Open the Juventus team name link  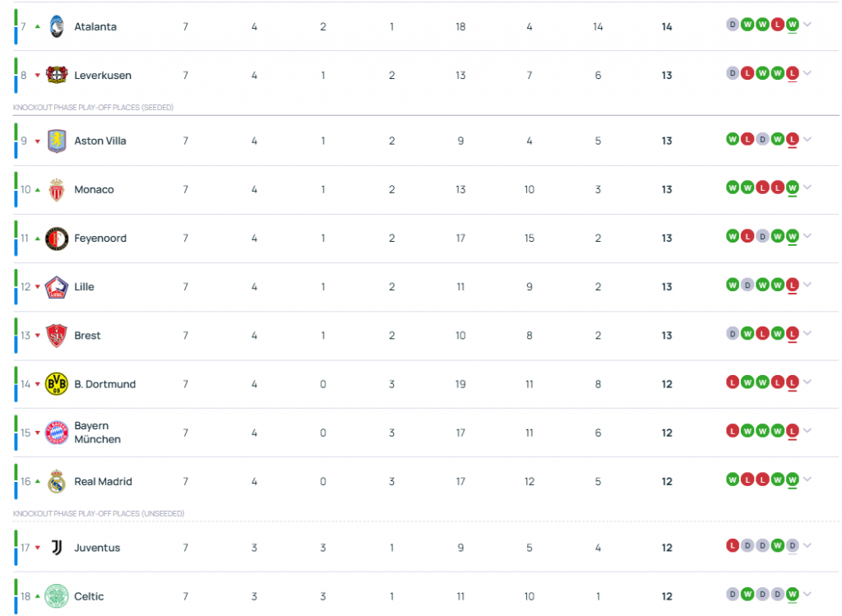97,548
